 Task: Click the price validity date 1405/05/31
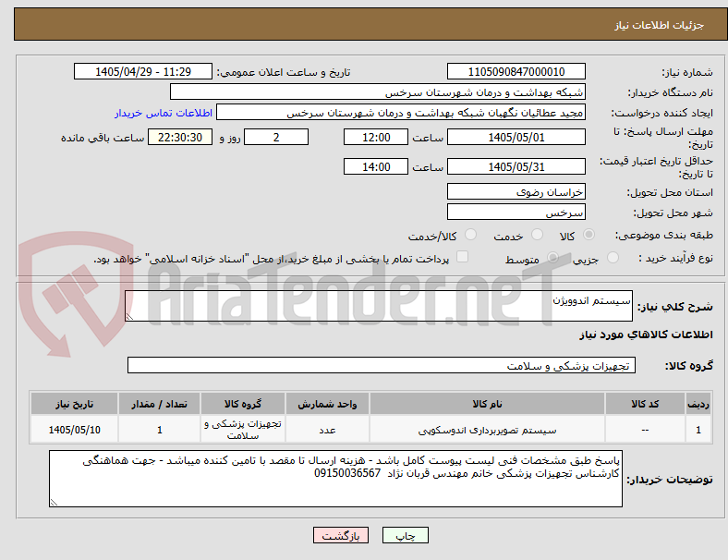[x=516, y=166]
